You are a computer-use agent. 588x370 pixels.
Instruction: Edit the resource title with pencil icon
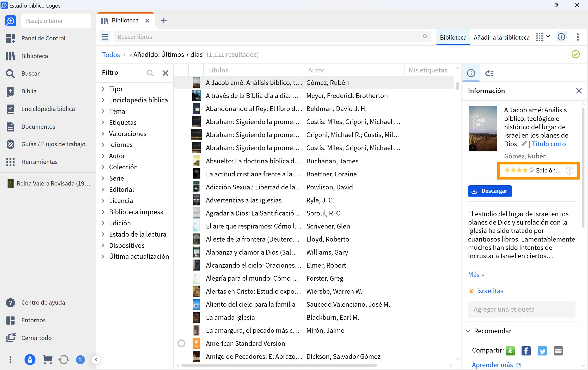point(524,144)
